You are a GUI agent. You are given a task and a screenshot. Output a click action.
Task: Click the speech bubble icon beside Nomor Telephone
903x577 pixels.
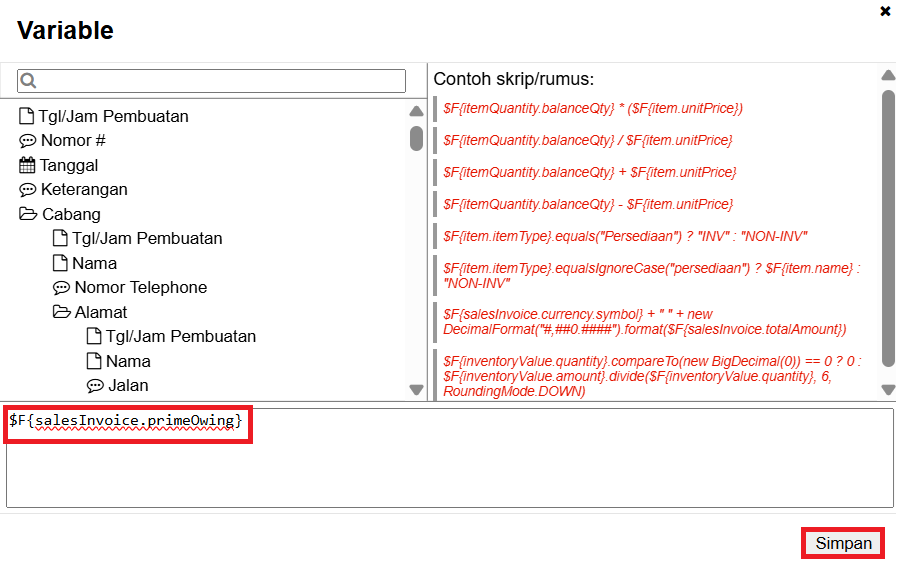[x=61, y=288]
